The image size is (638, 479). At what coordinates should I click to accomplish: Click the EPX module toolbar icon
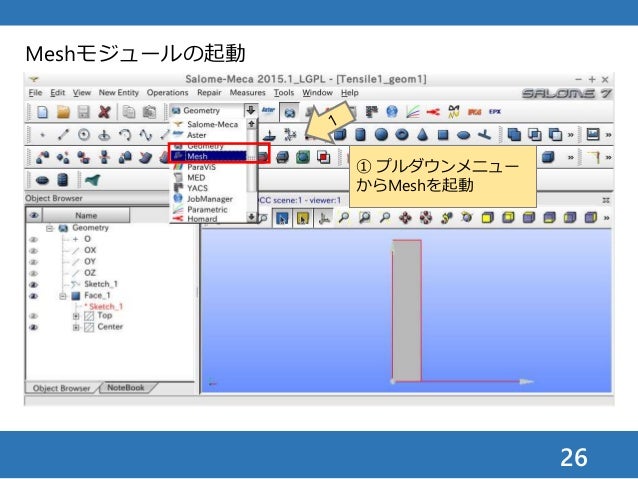point(495,112)
